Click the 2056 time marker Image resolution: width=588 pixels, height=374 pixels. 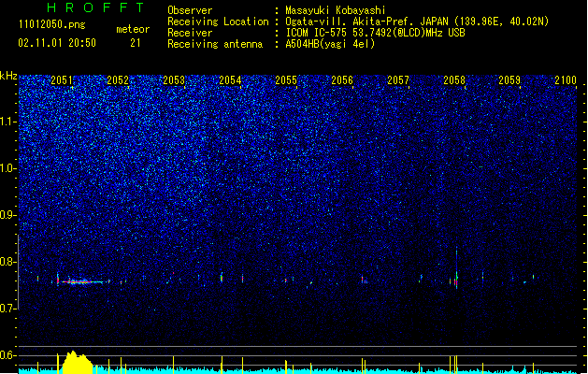click(x=342, y=80)
